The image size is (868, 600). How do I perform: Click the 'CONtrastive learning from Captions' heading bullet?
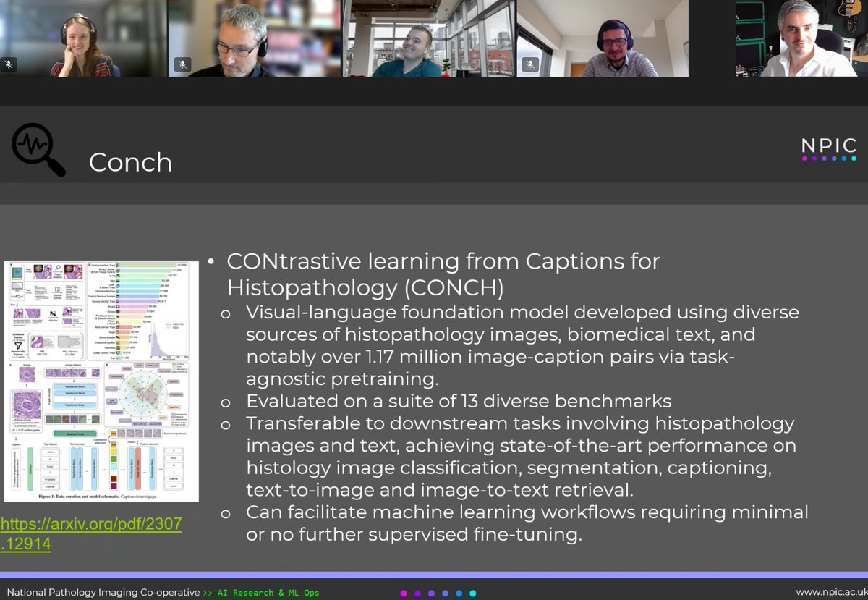(443, 274)
